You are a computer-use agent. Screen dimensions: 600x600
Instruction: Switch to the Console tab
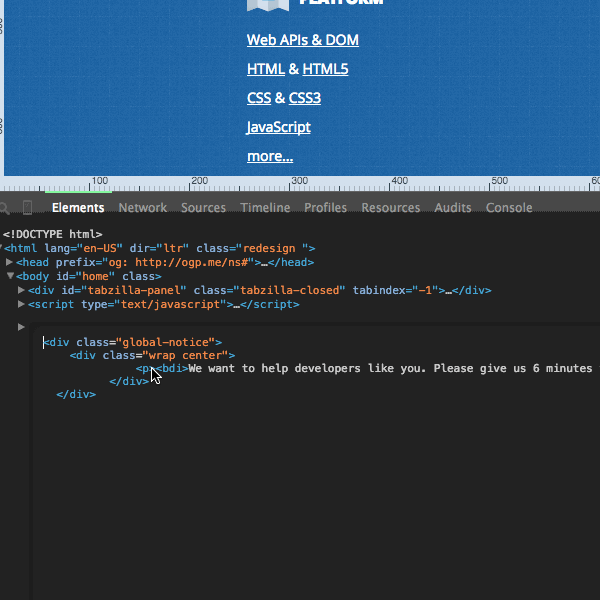[509, 207]
